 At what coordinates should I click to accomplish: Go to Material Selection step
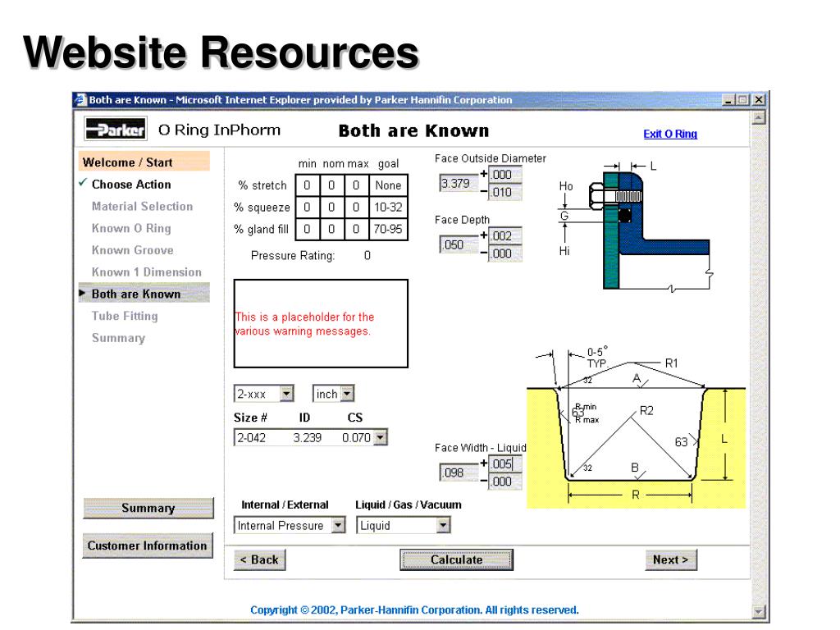(x=142, y=206)
